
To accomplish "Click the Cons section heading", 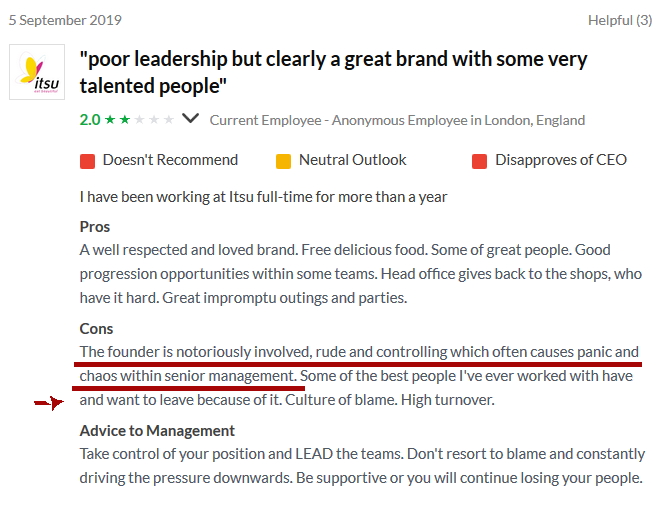I will 97,329.
